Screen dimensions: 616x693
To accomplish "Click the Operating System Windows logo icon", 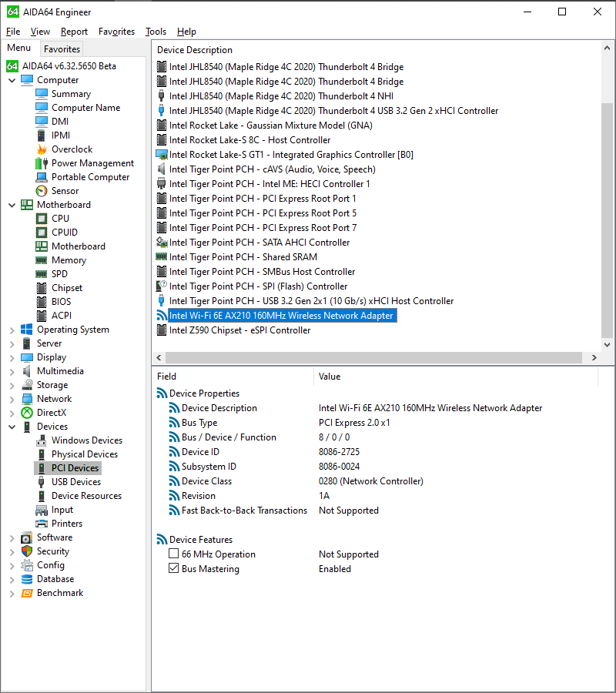I will [27, 330].
